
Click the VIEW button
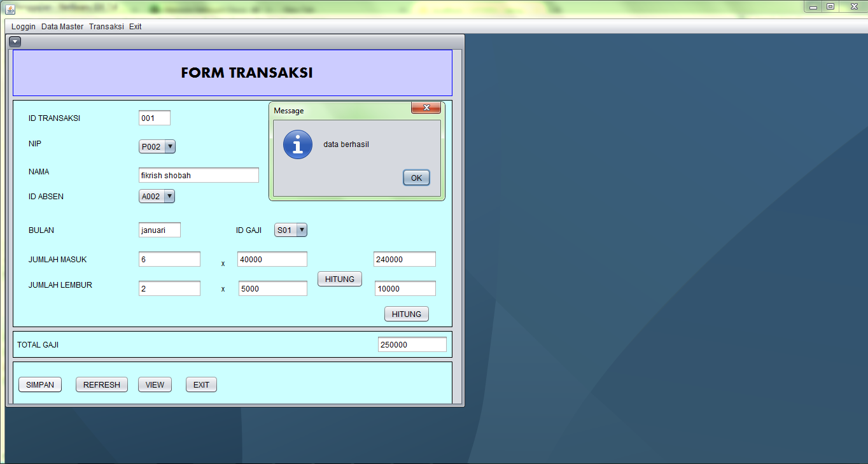tap(155, 384)
